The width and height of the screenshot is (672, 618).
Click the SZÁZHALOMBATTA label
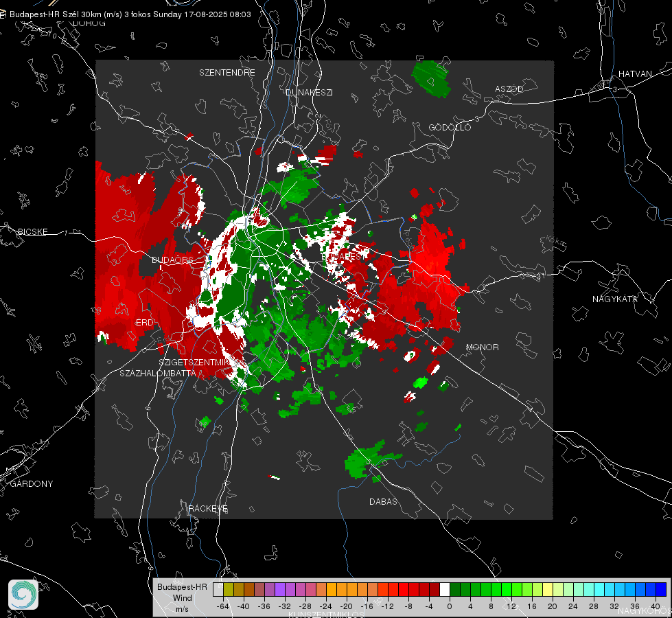tap(158, 373)
